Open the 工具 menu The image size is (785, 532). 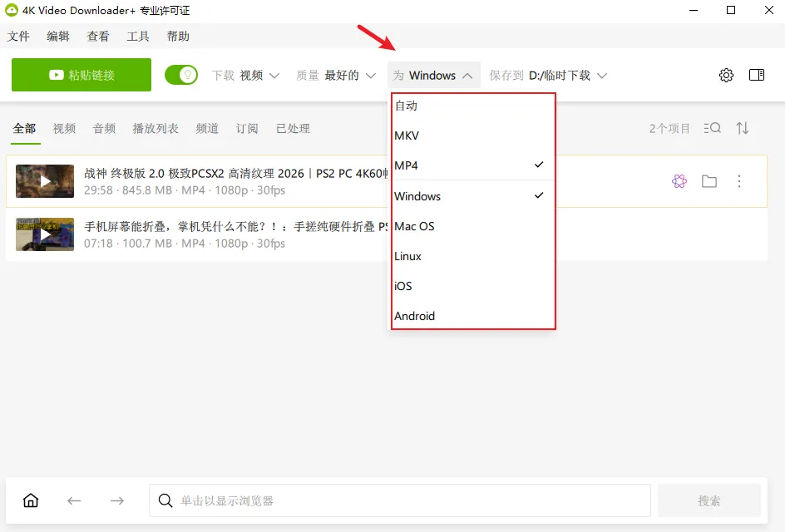click(138, 36)
